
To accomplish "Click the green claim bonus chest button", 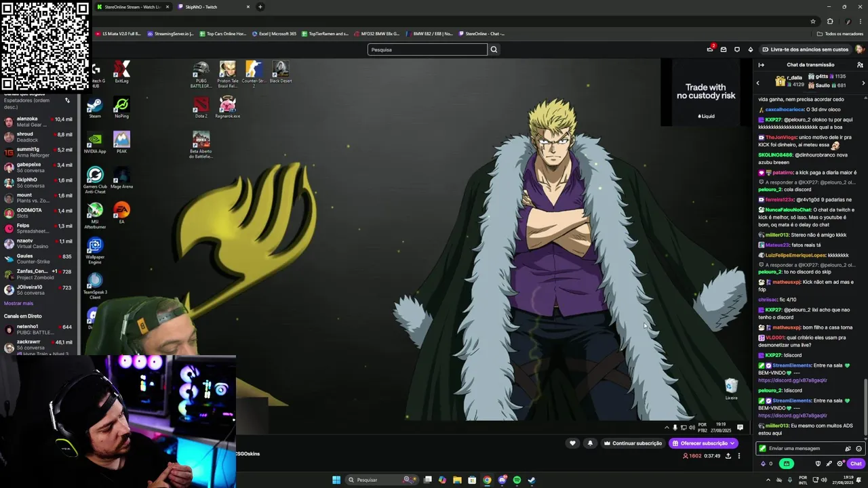I will (x=787, y=464).
